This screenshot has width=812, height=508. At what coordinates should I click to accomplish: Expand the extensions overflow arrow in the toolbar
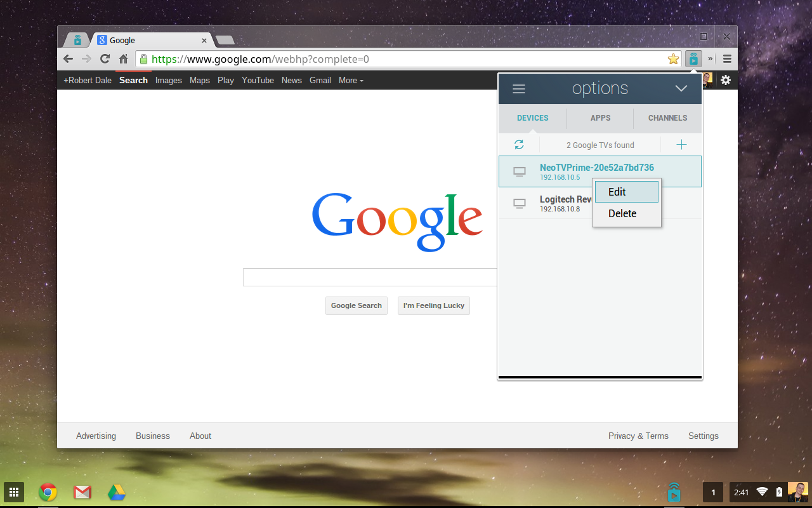(710, 58)
